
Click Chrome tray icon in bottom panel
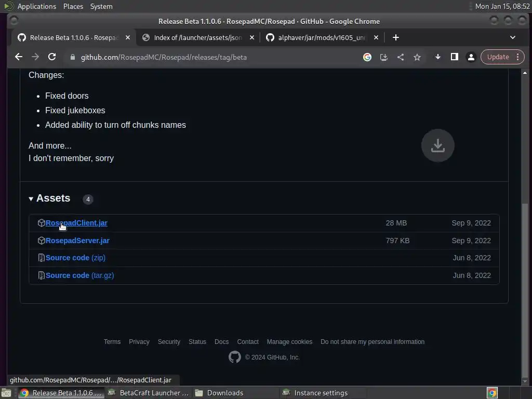tap(492, 393)
